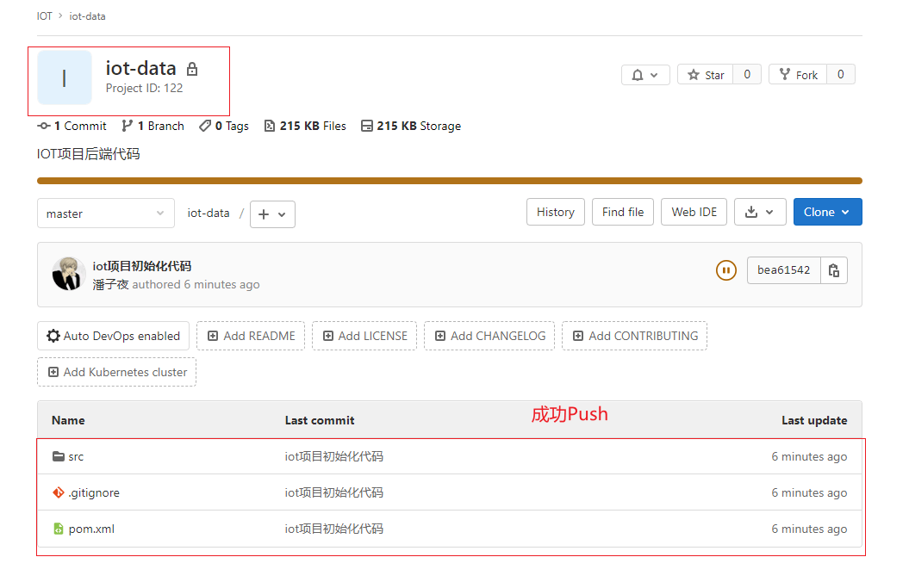Click the iot-data project avatar

(65, 77)
